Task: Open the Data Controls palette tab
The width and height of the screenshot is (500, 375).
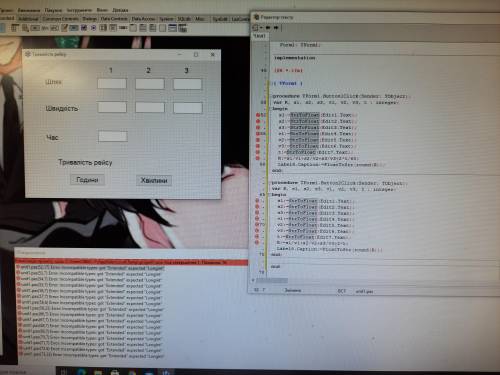Action: coord(114,19)
